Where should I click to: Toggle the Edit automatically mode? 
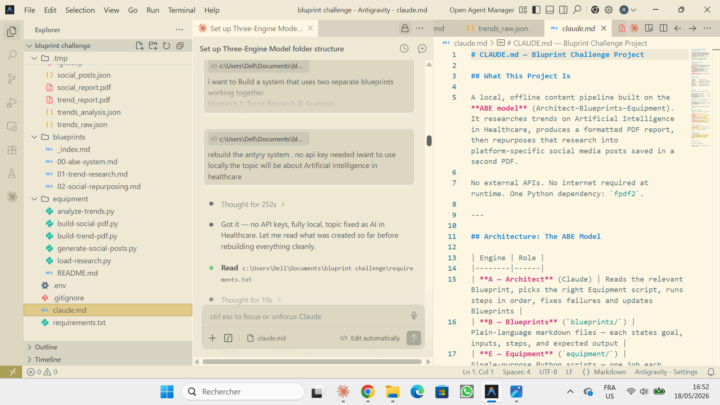[x=370, y=338]
